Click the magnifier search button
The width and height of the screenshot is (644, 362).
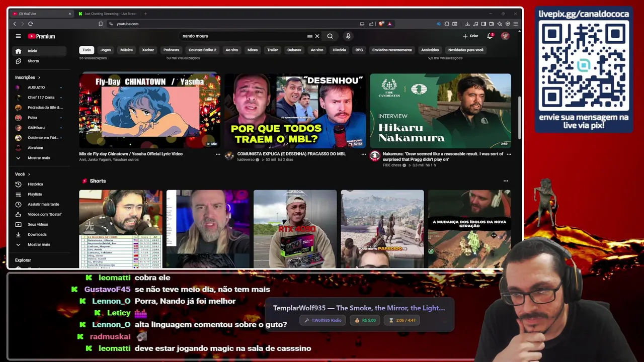tap(330, 36)
